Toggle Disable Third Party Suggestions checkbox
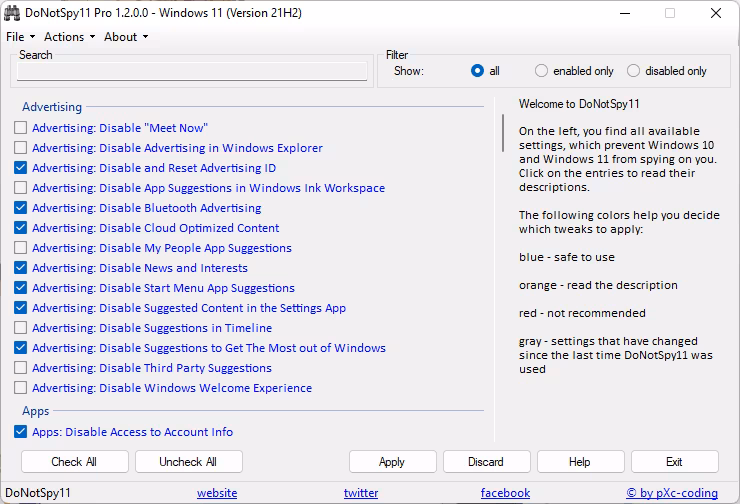The width and height of the screenshot is (740, 504). (x=21, y=368)
